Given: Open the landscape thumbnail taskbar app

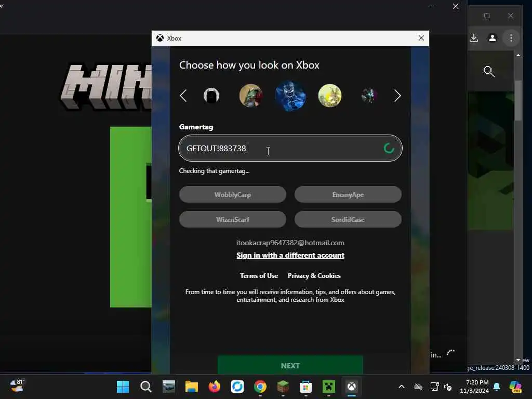Looking at the screenshot, I should 169,387.
